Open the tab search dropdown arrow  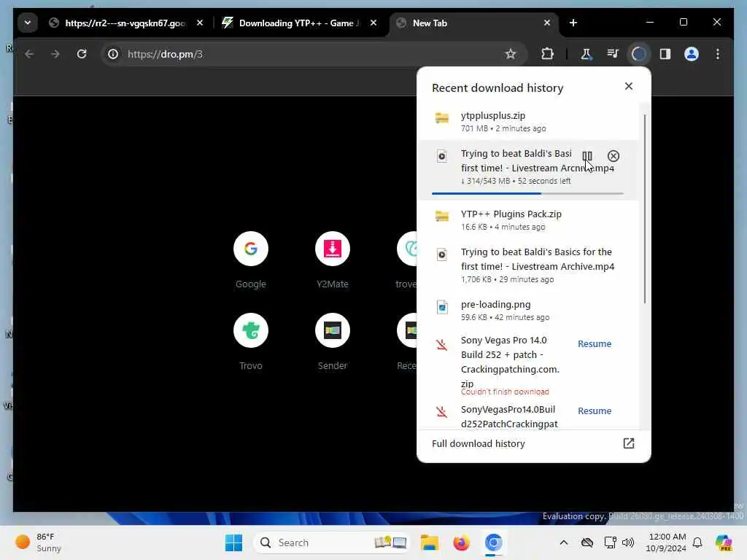pos(28,23)
